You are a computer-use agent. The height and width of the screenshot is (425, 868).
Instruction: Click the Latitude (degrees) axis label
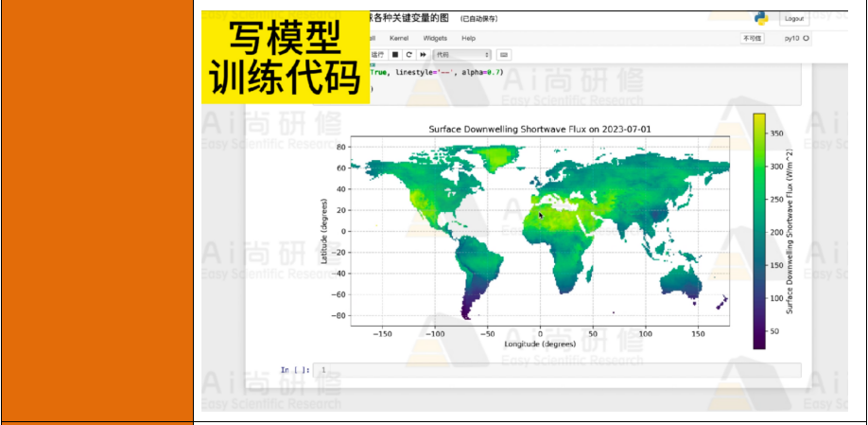324,231
